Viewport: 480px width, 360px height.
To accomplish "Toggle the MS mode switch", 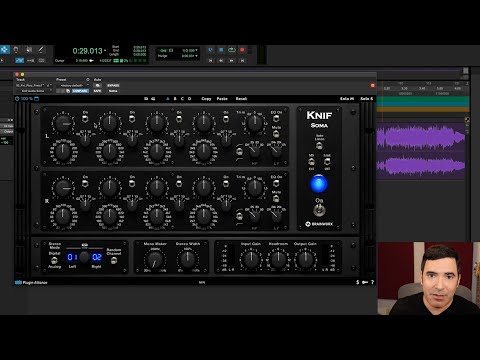I will (x=311, y=162).
